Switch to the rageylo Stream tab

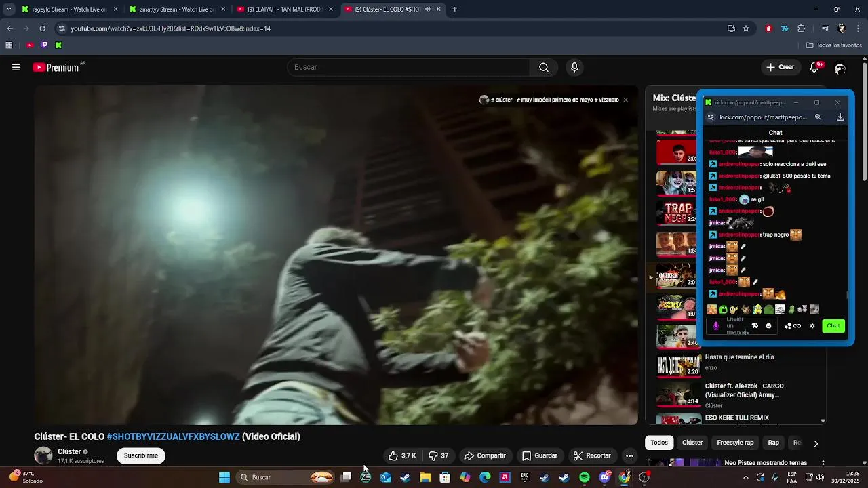click(70, 9)
